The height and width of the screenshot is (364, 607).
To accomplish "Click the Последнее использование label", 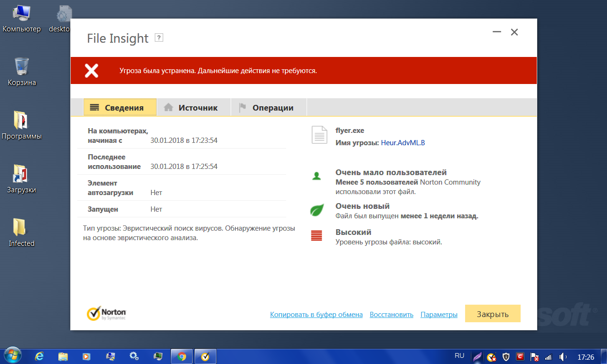I will pos(114,162).
